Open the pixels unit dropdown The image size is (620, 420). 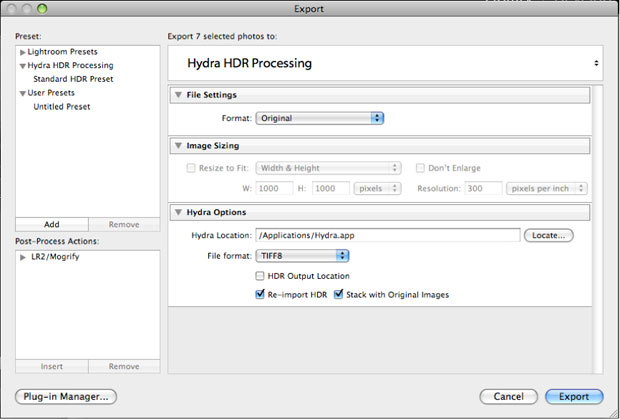377,189
